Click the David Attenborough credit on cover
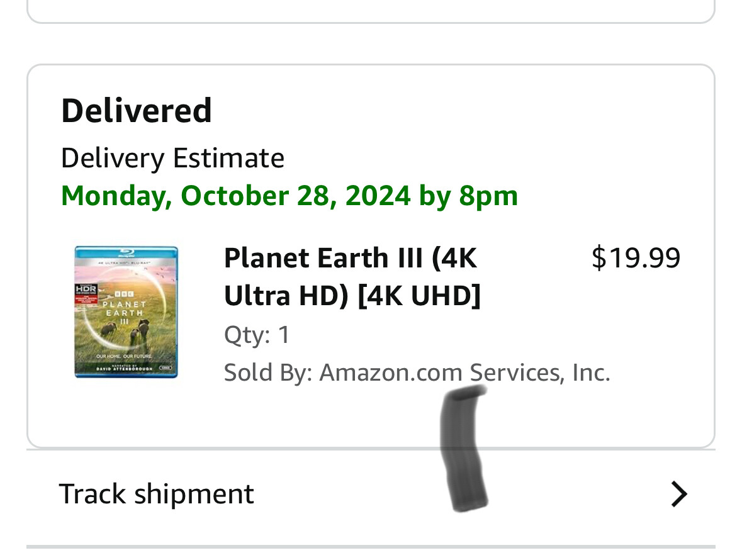The width and height of the screenshot is (742, 560). pos(124,369)
